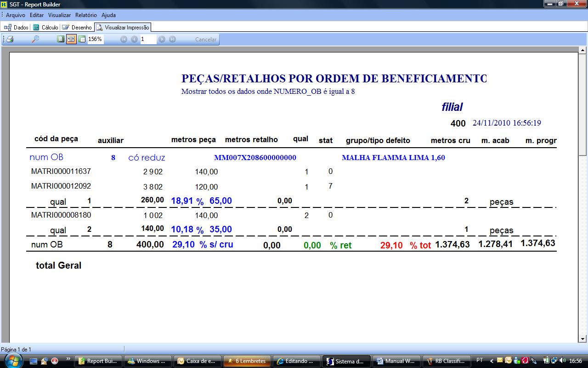
Task: Go to the first page
Action: pos(124,40)
